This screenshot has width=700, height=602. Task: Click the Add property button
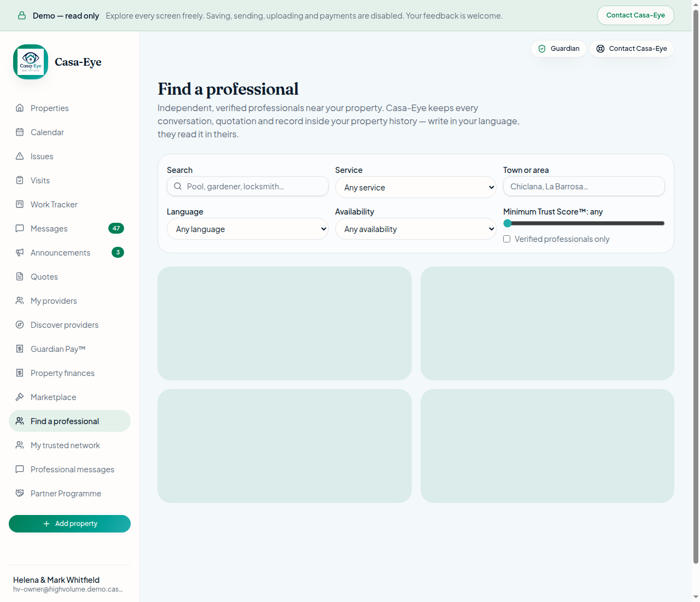click(x=69, y=524)
